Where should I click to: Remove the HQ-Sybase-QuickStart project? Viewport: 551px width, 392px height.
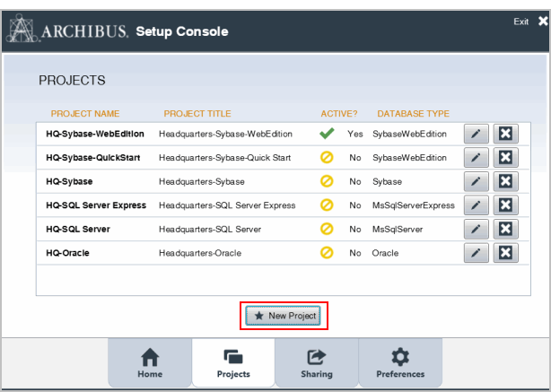point(506,158)
